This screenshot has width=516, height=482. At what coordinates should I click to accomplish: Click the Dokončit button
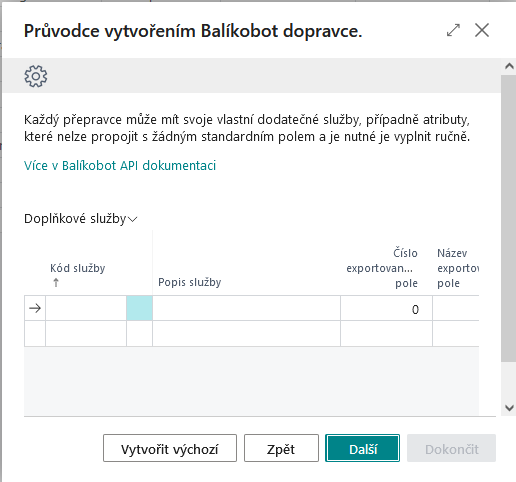pyautogui.click(x=451, y=448)
